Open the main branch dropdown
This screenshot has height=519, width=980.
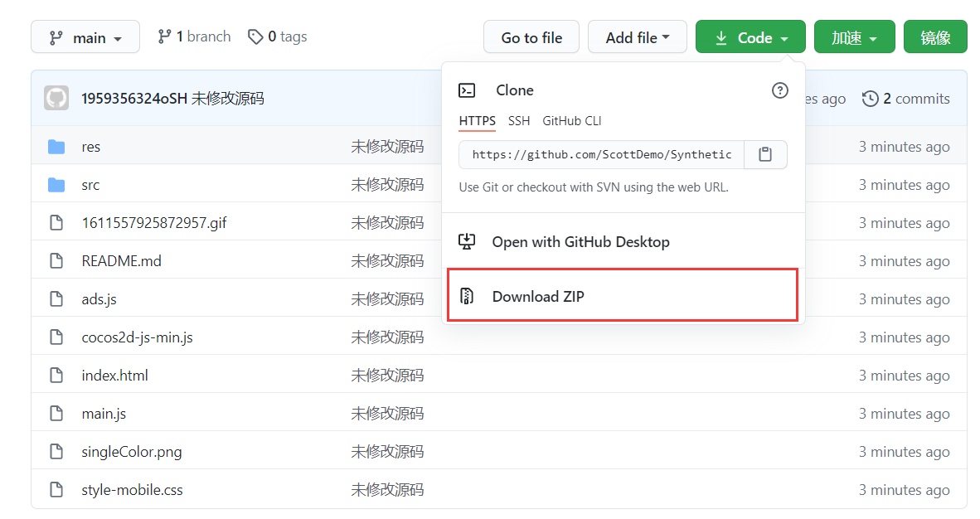click(x=85, y=36)
